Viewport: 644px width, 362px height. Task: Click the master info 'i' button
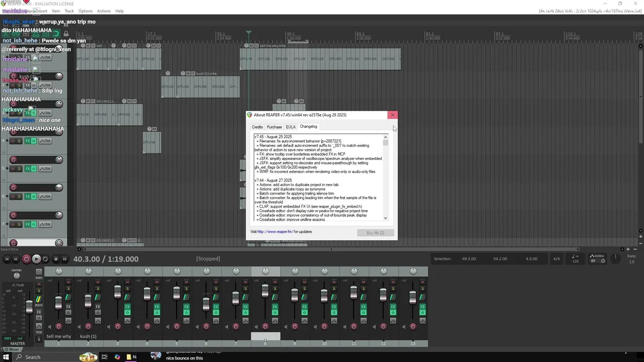point(39,339)
